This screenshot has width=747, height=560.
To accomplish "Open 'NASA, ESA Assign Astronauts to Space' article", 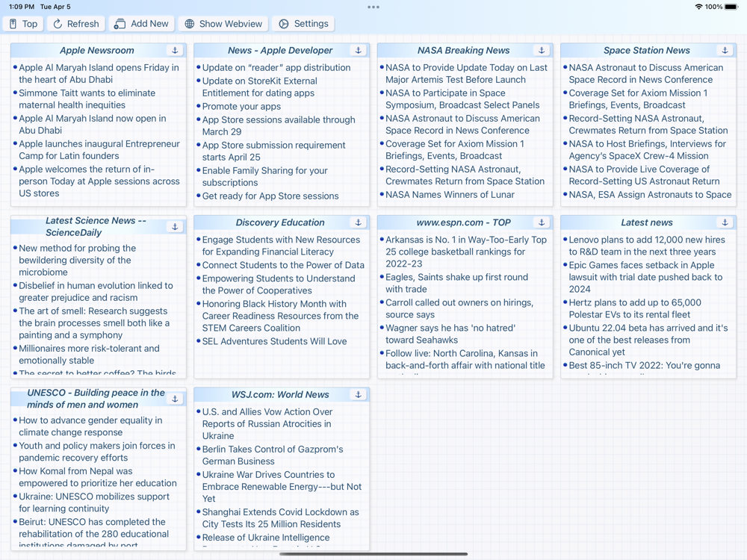I will point(651,194).
